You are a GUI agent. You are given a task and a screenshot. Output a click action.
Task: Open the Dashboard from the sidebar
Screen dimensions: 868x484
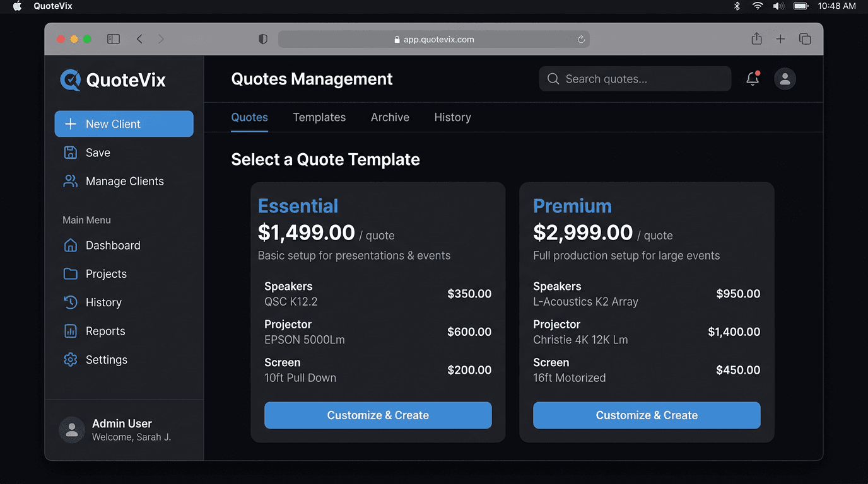click(112, 245)
